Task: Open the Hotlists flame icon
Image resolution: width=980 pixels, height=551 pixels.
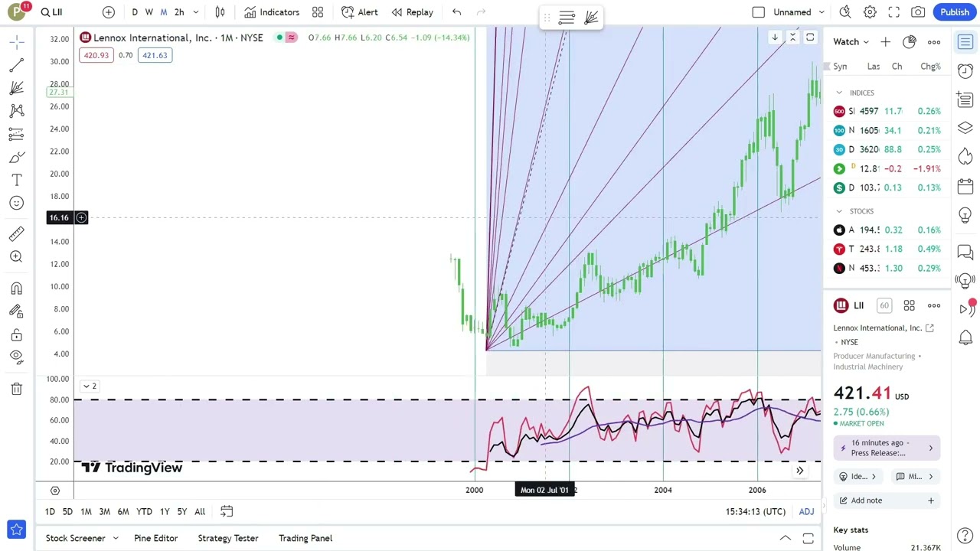Action: 965,156
